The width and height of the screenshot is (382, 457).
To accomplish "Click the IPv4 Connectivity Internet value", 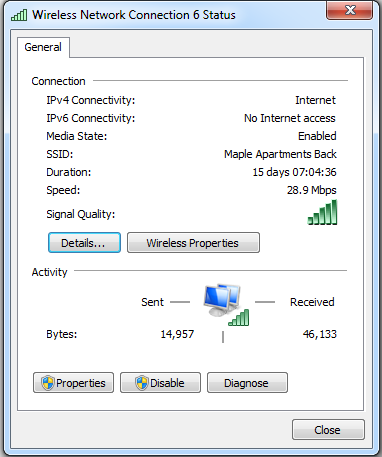I will coord(315,100).
